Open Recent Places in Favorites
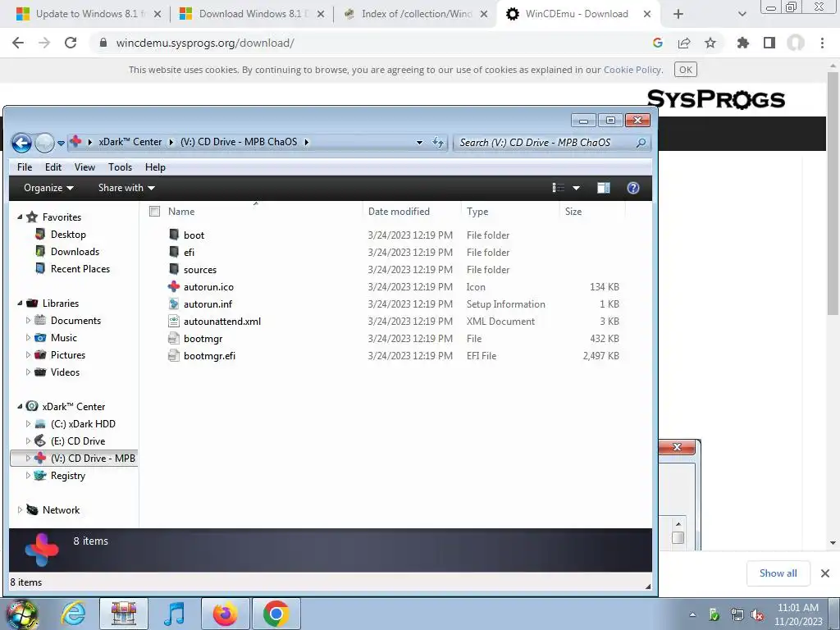The image size is (840, 630). [80, 269]
